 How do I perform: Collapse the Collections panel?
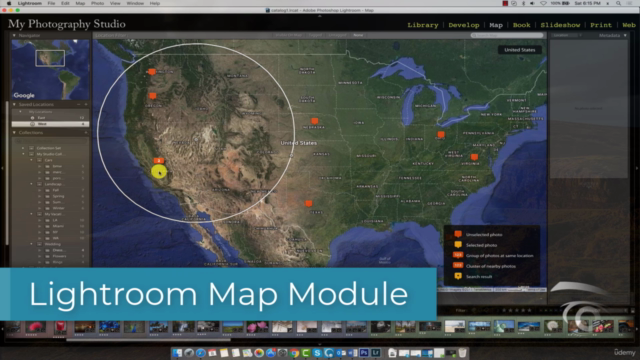pyautogui.click(x=14, y=133)
